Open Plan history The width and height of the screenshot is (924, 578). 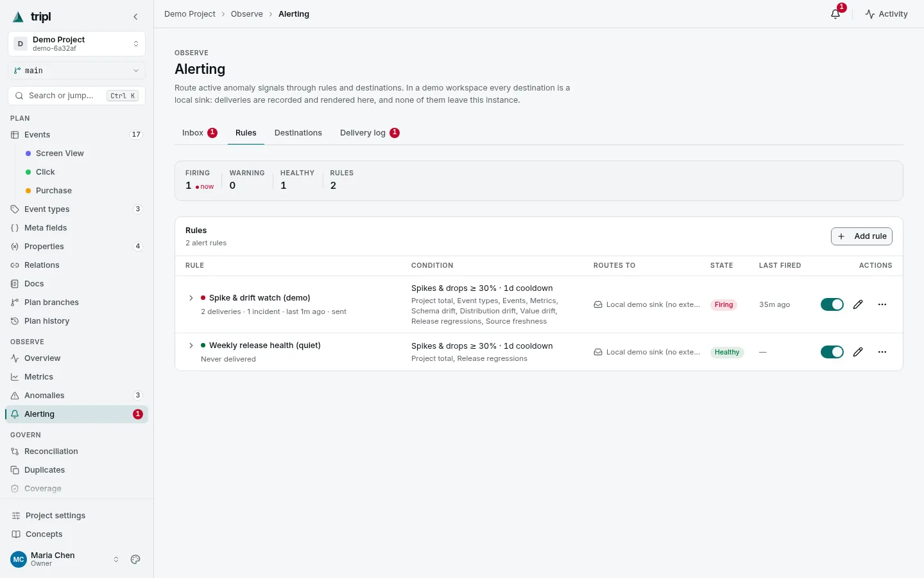pos(76,321)
